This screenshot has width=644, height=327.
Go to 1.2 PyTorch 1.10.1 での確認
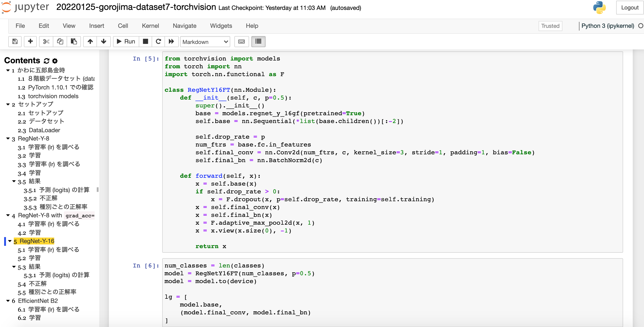[56, 87]
